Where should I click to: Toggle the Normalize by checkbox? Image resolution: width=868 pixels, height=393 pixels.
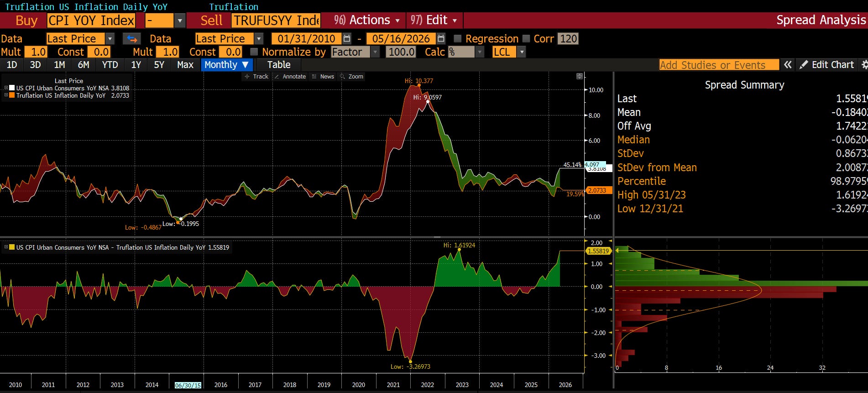[254, 52]
